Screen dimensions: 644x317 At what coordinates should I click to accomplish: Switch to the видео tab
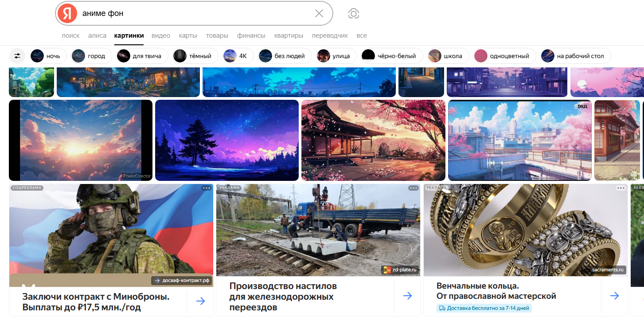point(161,35)
